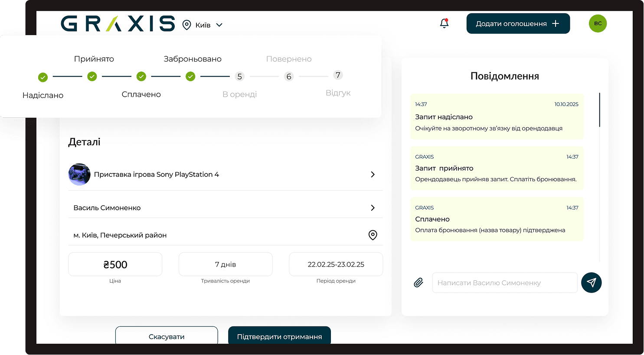Open the notifications bell
This screenshot has width=644, height=355.
coord(444,23)
